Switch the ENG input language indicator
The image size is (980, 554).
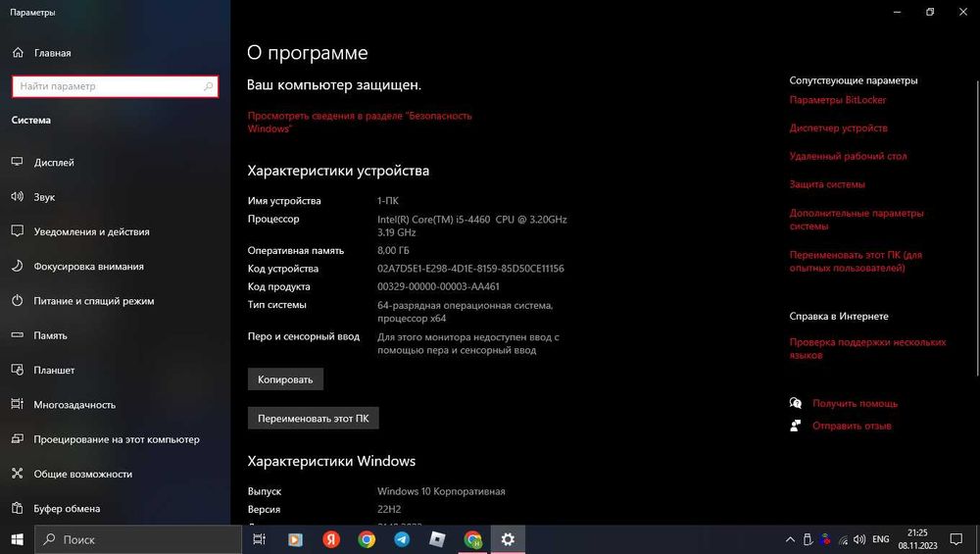coord(881,539)
